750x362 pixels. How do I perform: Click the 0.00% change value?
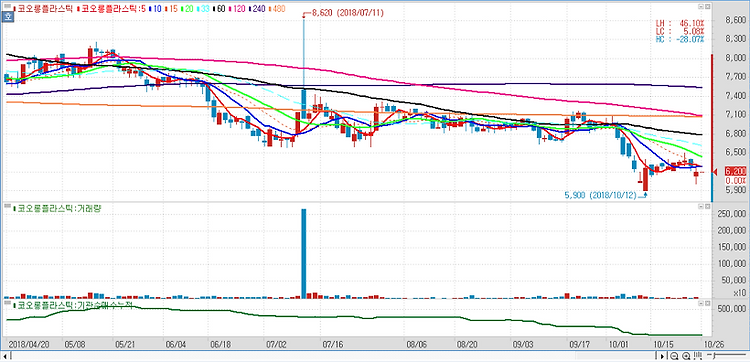(736, 181)
